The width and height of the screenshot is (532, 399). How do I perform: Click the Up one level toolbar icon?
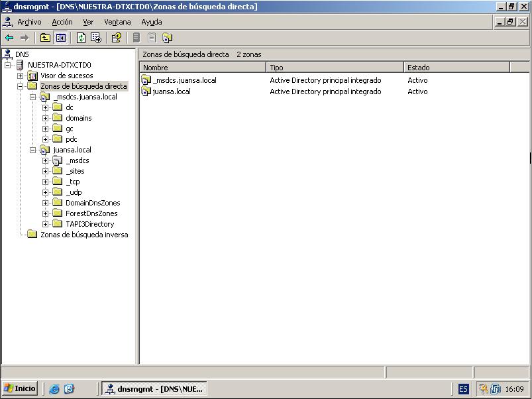click(45, 38)
